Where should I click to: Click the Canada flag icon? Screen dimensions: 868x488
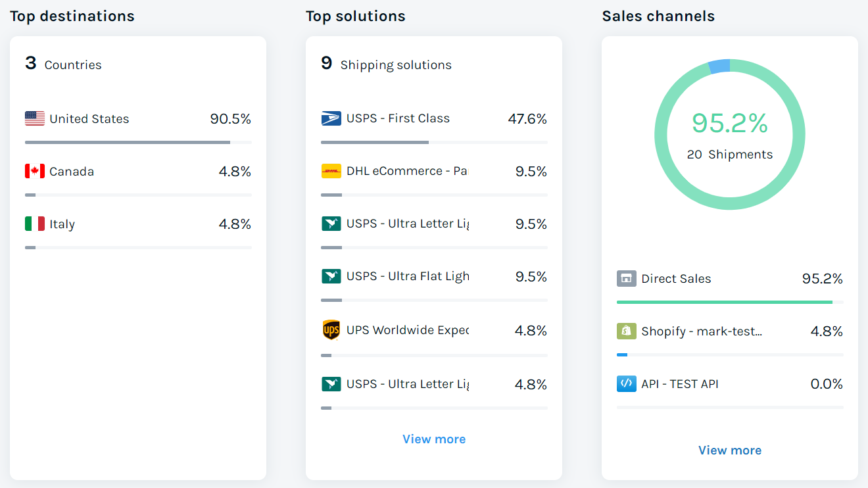pos(34,172)
